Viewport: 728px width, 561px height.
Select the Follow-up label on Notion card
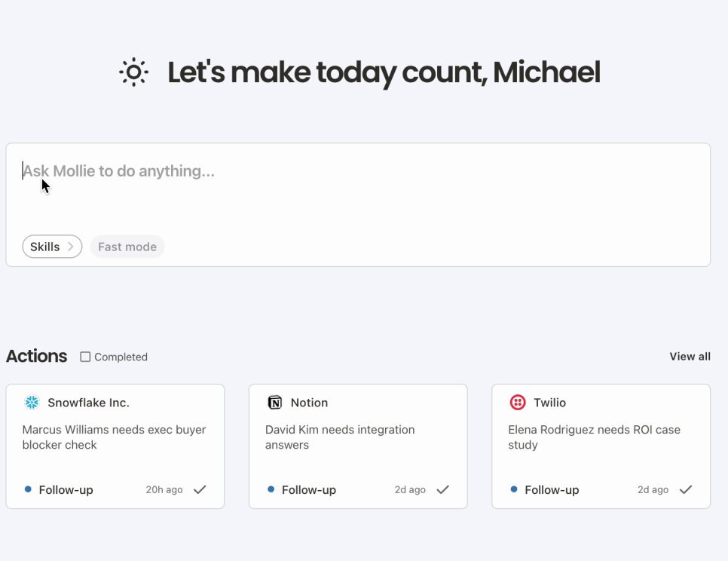coord(309,490)
